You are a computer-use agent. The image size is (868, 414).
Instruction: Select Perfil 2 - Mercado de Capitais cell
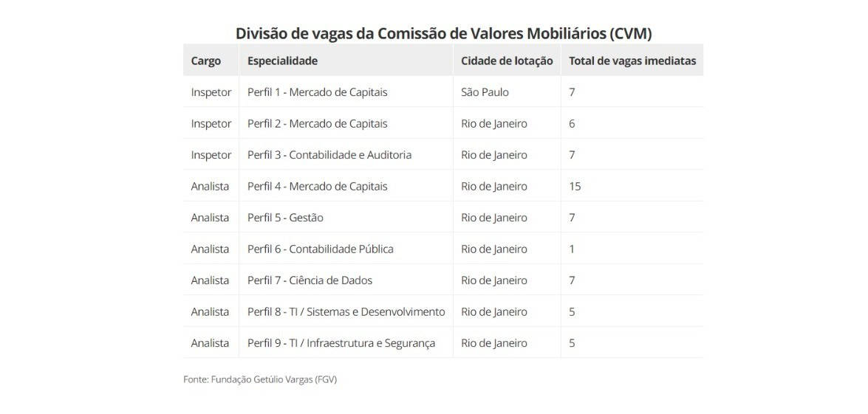[x=317, y=124]
